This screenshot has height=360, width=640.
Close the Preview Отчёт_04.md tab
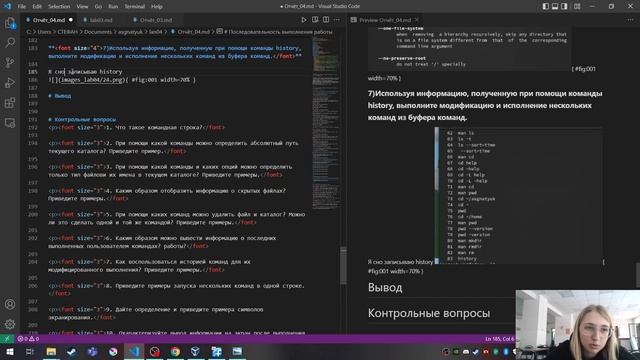tap(417, 20)
